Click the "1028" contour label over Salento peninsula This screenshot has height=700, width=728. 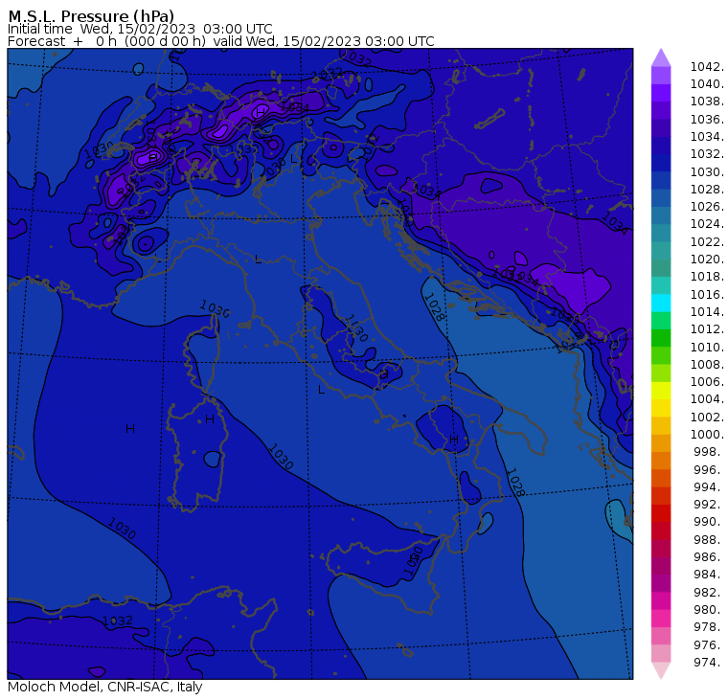pos(515,483)
